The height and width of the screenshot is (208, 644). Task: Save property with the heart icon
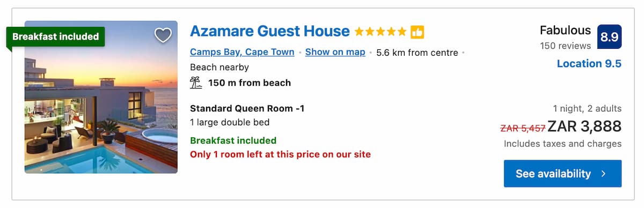point(163,35)
